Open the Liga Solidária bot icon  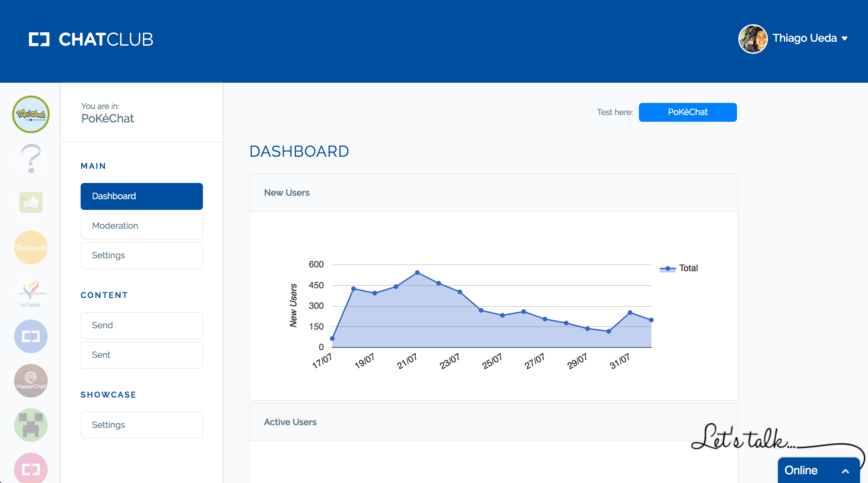pyautogui.click(x=31, y=292)
